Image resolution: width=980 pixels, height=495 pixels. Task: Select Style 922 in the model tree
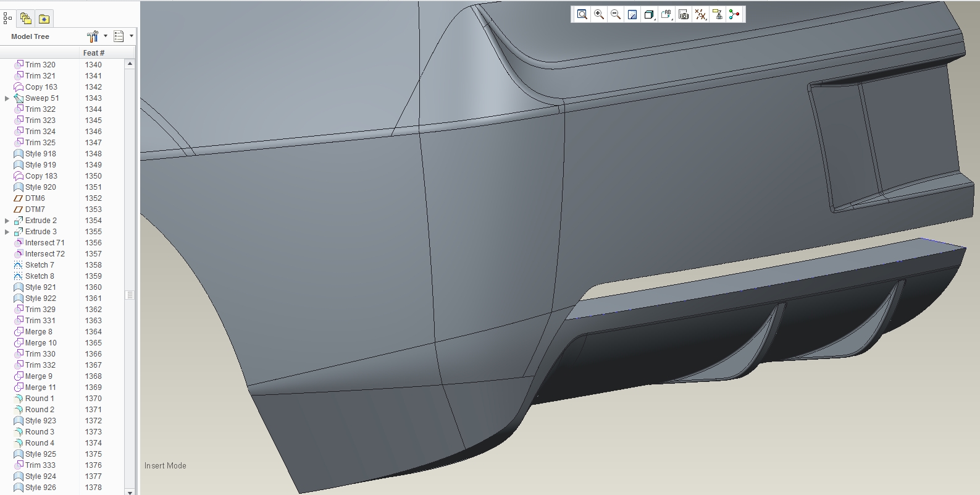(41, 298)
